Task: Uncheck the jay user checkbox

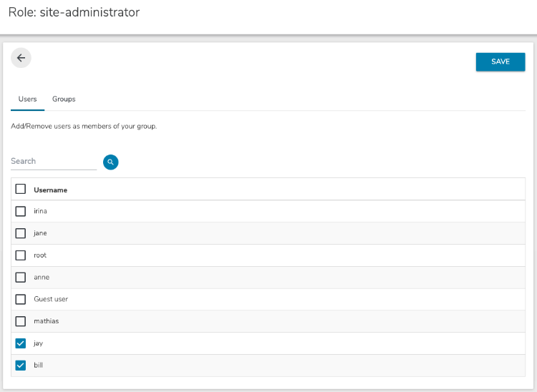Action: pyautogui.click(x=21, y=343)
